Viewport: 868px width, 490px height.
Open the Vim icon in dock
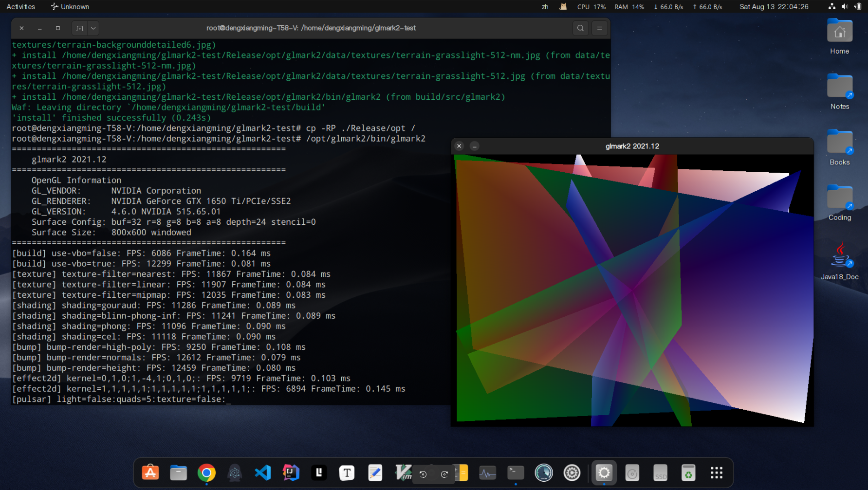click(x=403, y=472)
